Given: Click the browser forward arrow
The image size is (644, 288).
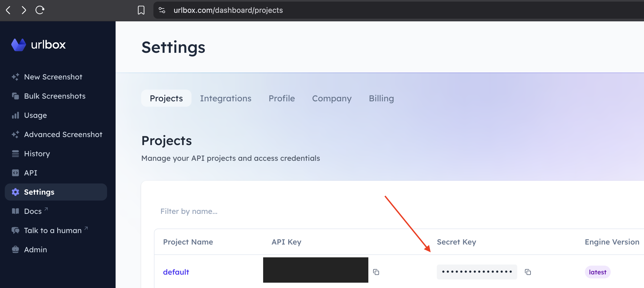Looking at the screenshot, I should [x=24, y=10].
